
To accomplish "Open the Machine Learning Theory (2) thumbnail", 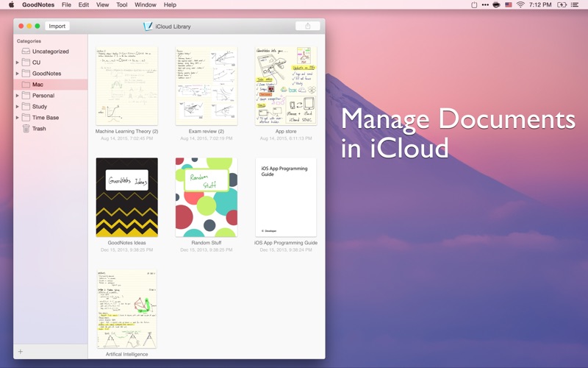I will pyautogui.click(x=126, y=86).
